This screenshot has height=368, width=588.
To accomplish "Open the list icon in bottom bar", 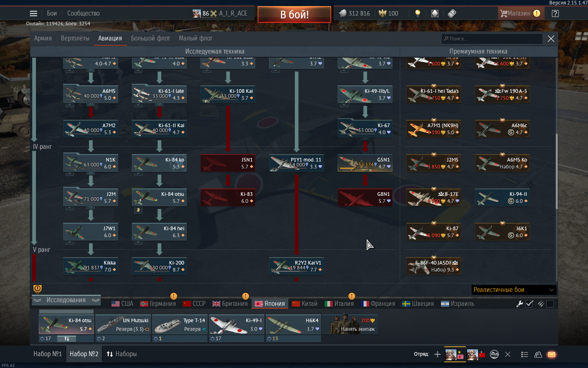I will click(x=525, y=355).
